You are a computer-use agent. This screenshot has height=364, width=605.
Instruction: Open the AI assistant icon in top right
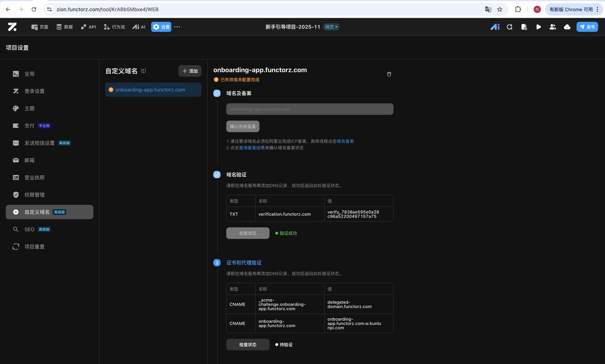[495, 27]
